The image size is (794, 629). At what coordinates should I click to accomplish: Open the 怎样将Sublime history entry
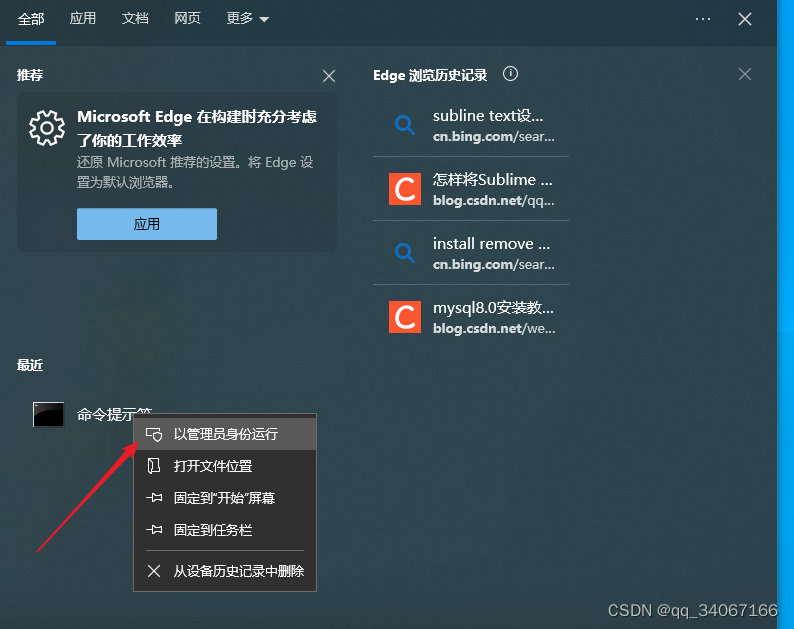point(471,189)
